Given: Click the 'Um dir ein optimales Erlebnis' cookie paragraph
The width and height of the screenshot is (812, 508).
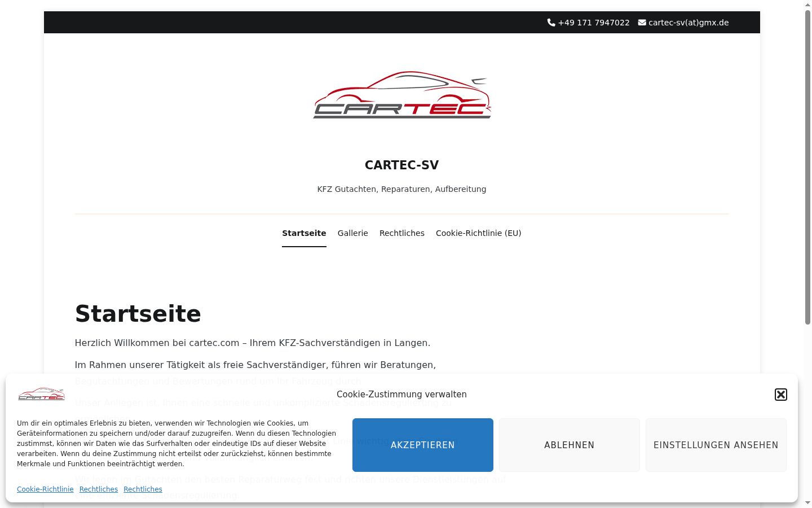Looking at the screenshot, I should [x=176, y=444].
